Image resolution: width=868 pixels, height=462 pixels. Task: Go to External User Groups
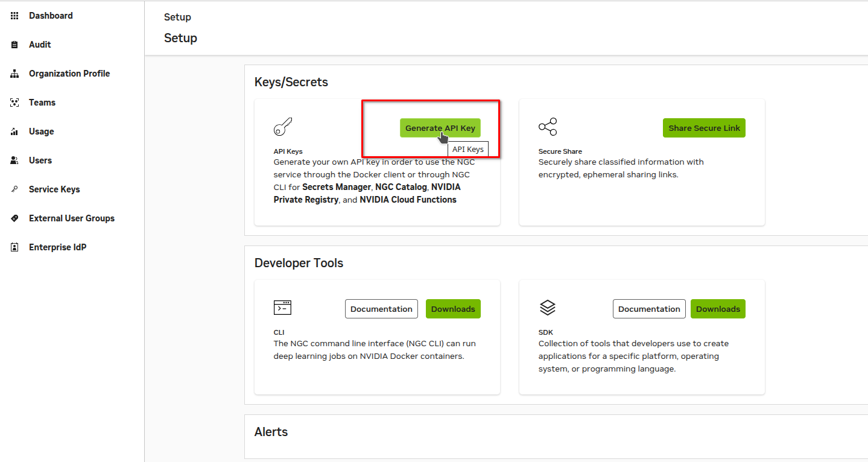[x=72, y=218]
